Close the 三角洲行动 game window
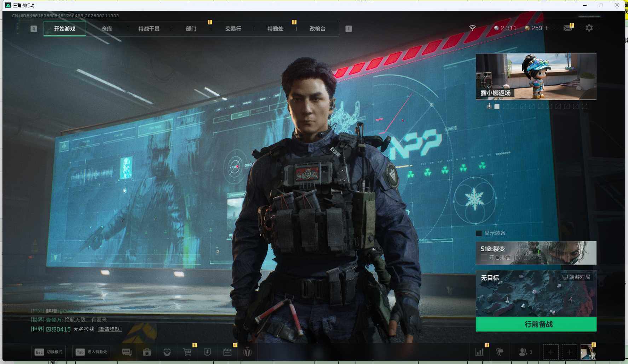Screen dimensions: 628x364 pos(617,5)
